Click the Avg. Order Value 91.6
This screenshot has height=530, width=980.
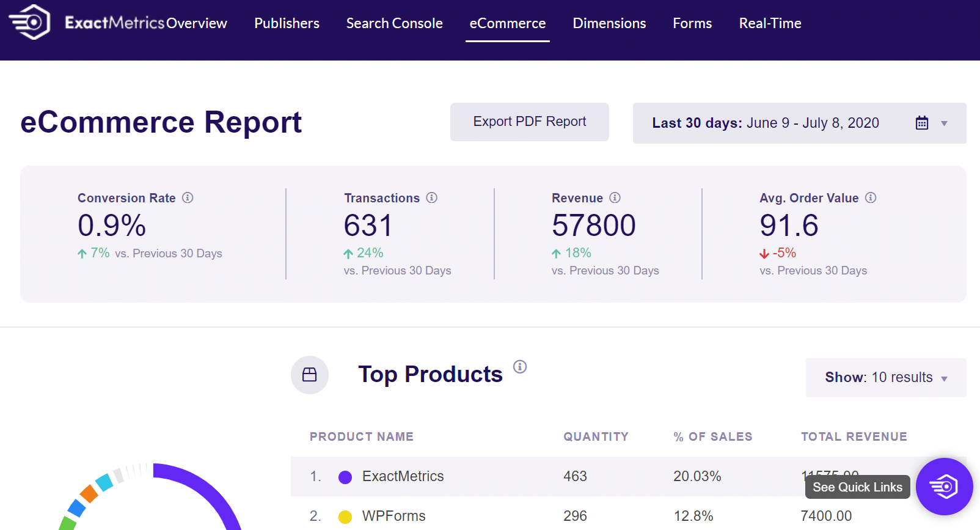pyautogui.click(x=789, y=226)
